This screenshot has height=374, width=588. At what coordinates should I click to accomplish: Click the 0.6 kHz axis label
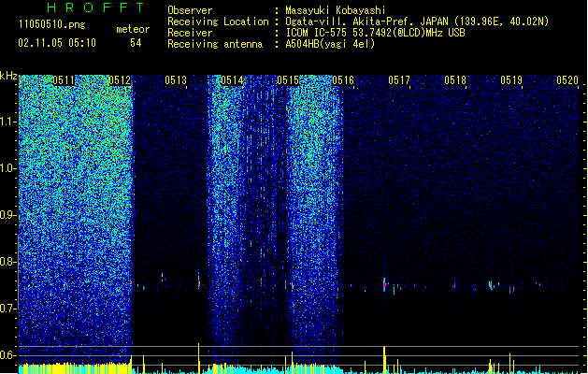coord(8,355)
